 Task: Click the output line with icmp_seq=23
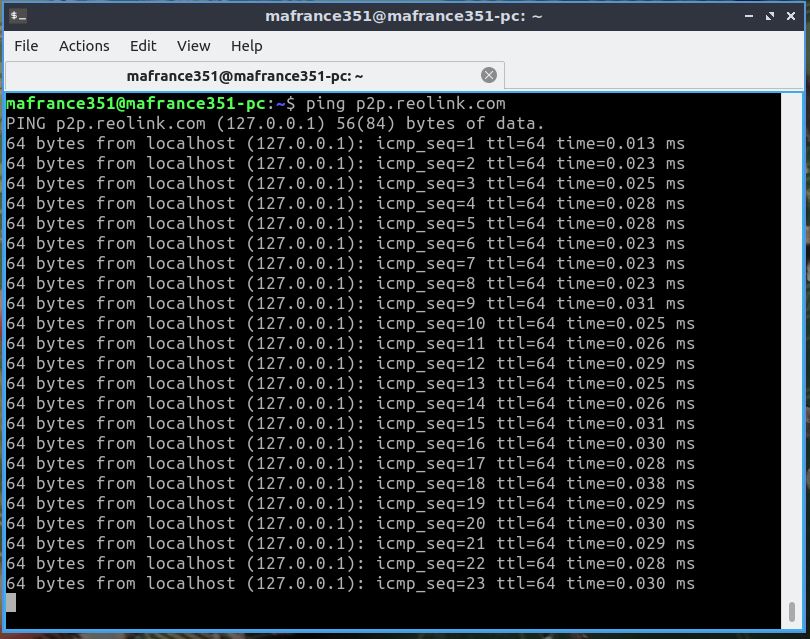[x=350, y=584]
